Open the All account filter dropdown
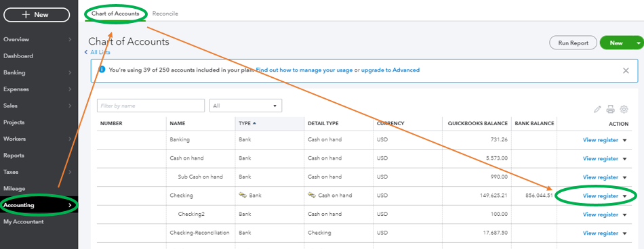 (x=245, y=106)
